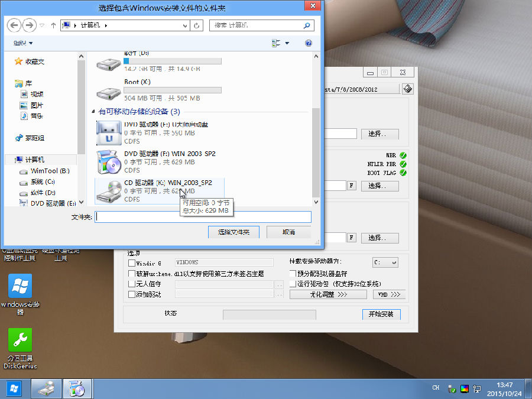Screen dimensions: 532x399
Task: Switch to the drive tool taskbar icon
Action: 47,389
